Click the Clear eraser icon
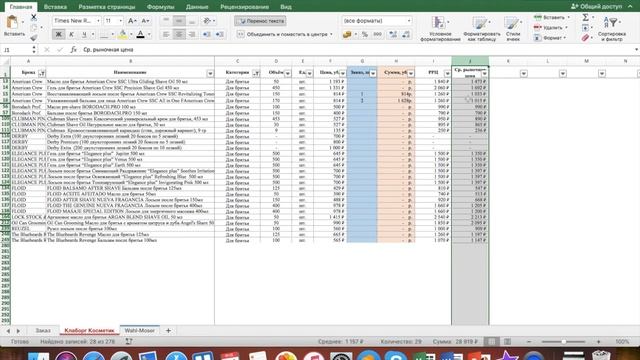Screen dimensions: 640x360 586,38
